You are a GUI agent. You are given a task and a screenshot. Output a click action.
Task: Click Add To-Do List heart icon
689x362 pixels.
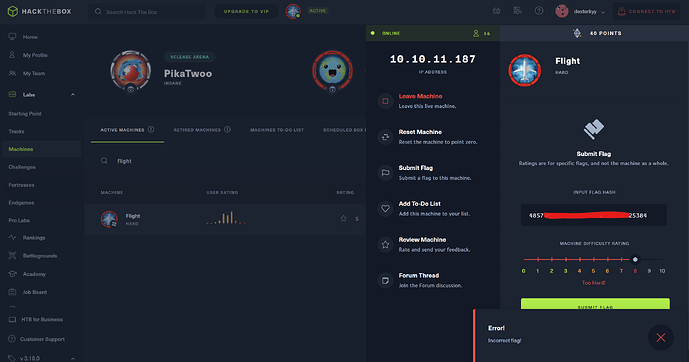[x=385, y=209]
